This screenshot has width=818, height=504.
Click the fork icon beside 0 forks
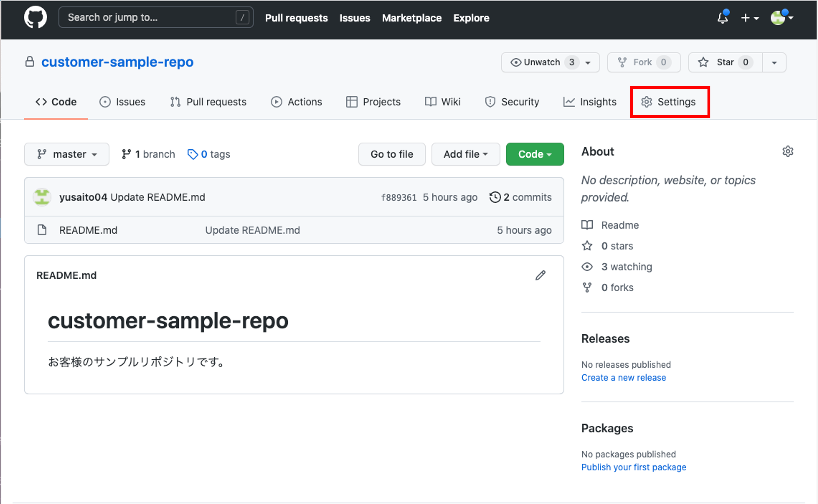pyautogui.click(x=587, y=287)
